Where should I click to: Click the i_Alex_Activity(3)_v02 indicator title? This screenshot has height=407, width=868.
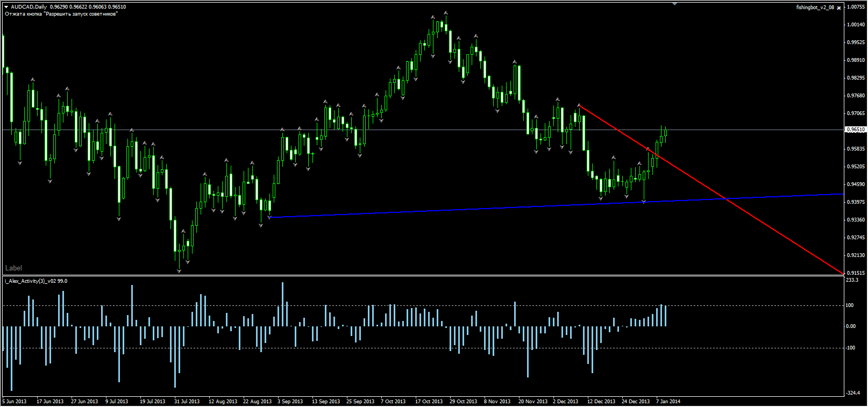click(36, 281)
